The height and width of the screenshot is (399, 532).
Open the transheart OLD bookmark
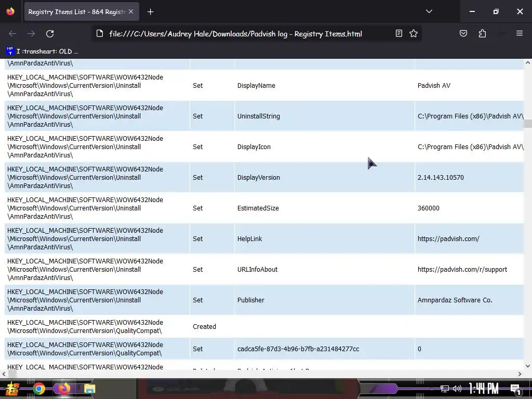(x=43, y=51)
